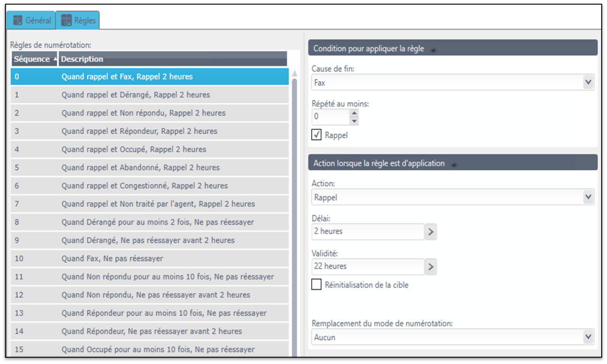The width and height of the screenshot is (607, 364).
Task: Click the Répété au moins number field
Action: click(331, 117)
